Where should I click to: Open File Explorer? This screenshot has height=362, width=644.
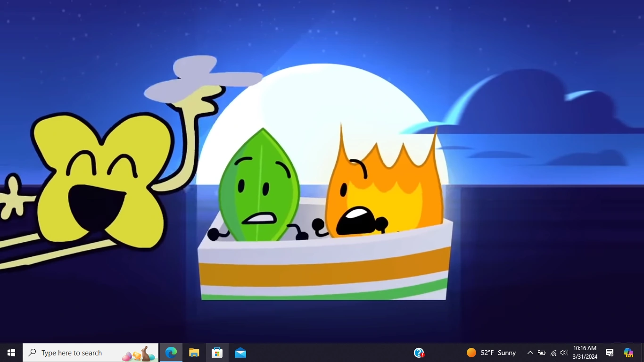tap(194, 352)
